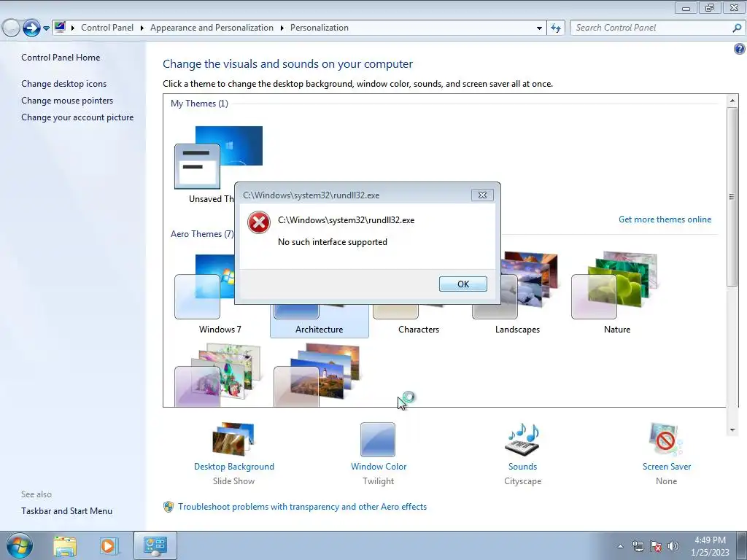The width and height of the screenshot is (747, 560).
Task: Click the network tray icon
Action: click(638, 546)
